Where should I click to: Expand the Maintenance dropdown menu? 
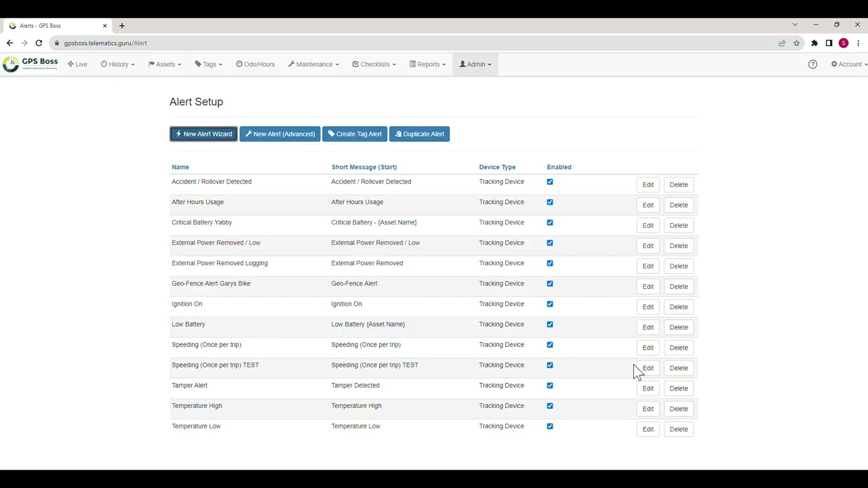[313, 64]
